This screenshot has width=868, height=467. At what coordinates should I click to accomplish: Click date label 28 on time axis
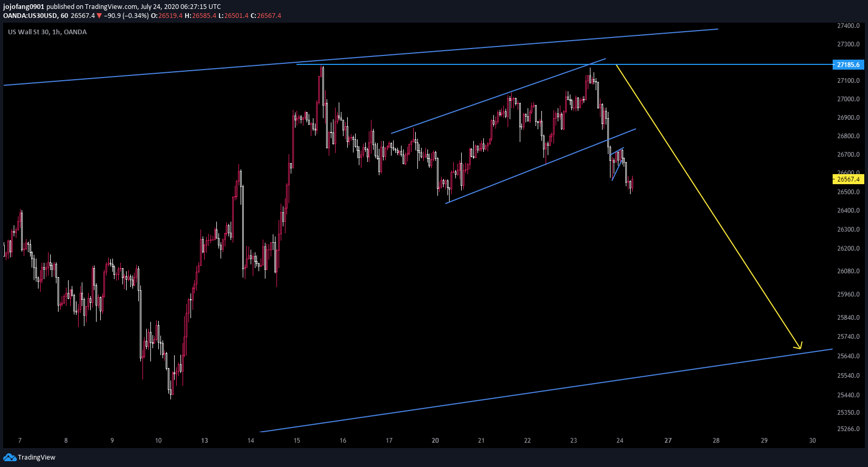(x=716, y=441)
